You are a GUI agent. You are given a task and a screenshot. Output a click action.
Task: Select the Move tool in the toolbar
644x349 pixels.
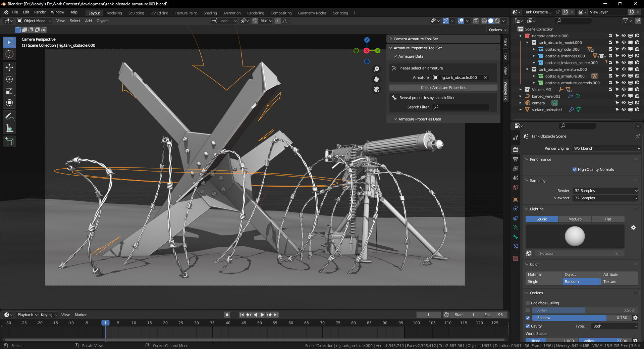[9, 67]
